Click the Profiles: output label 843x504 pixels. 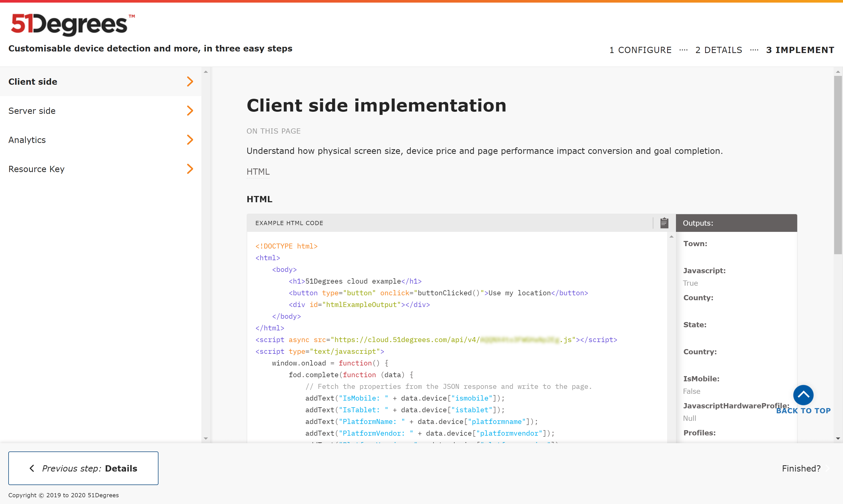700,433
